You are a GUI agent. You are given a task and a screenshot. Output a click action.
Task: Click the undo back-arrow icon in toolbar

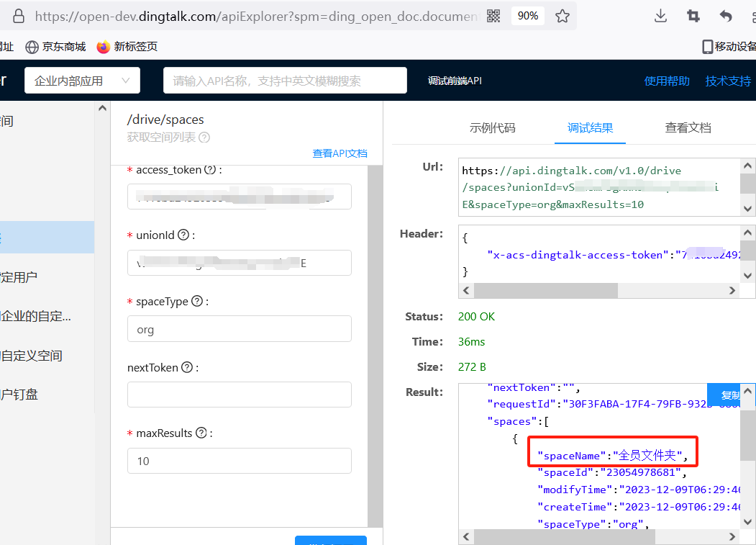(x=726, y=16)
